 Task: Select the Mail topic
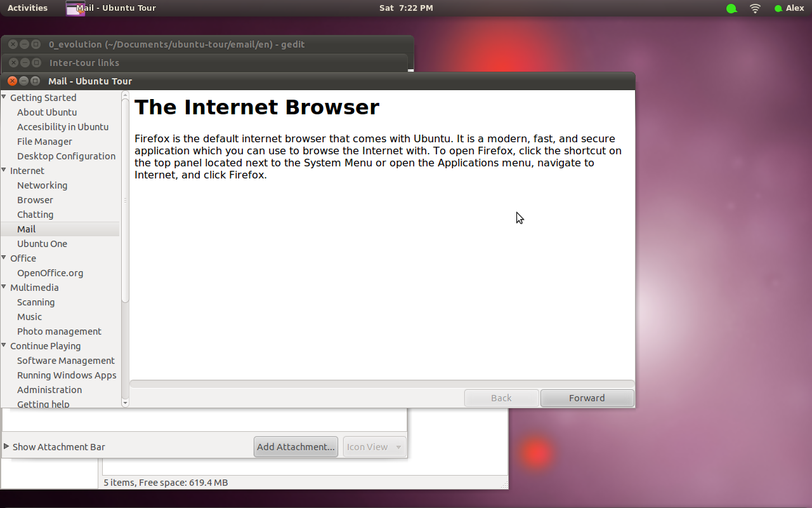[x=60, y=229]
